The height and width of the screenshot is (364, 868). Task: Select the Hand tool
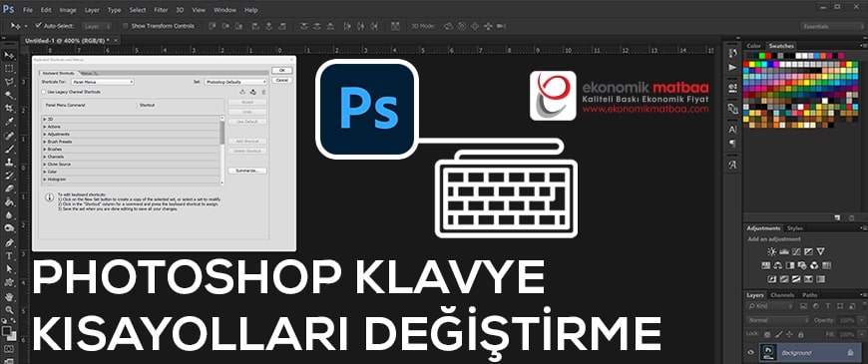(9, 296)
